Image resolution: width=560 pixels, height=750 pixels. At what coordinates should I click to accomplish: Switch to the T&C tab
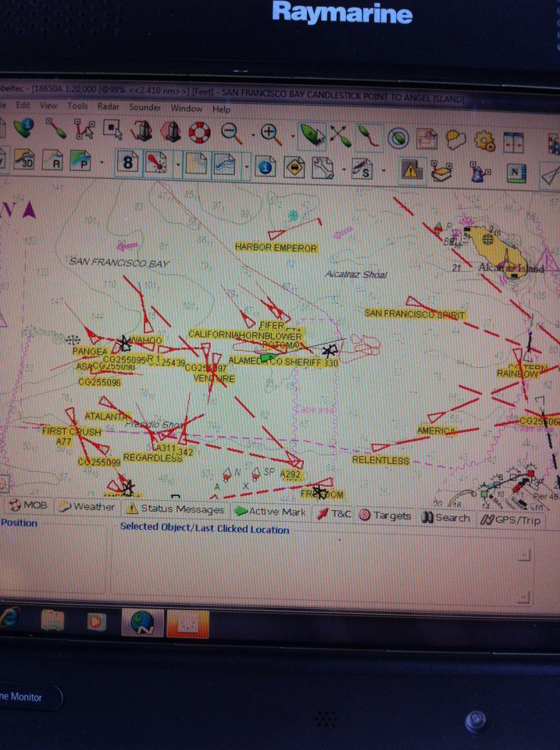334,513
